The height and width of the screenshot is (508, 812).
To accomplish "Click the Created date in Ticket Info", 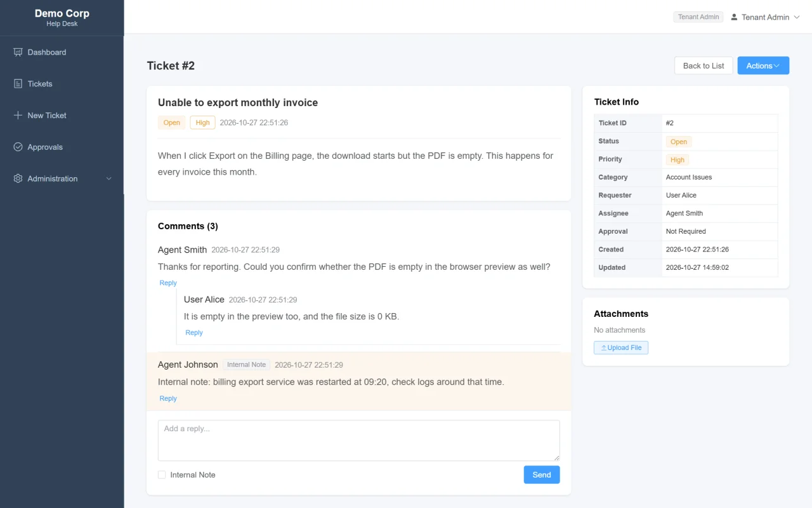I will [697, 250].
